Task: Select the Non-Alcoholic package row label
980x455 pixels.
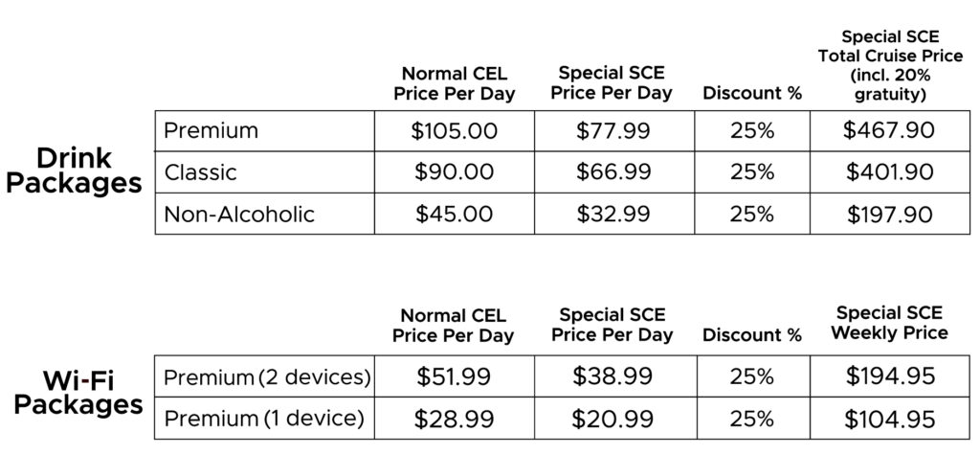Action: click(x=239, y=214)
